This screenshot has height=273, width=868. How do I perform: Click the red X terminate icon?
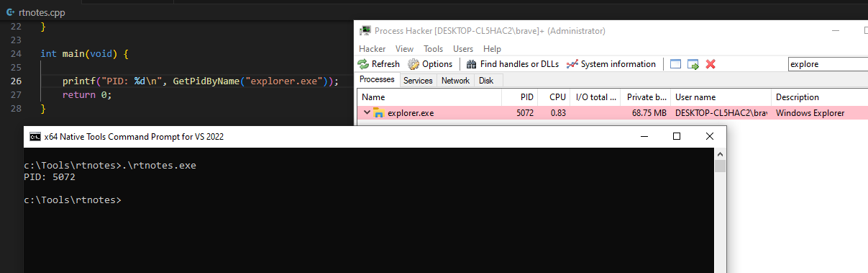[711, 64]
